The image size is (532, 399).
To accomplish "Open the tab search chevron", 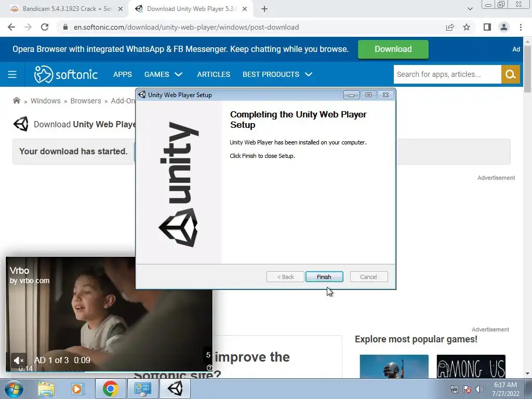I will (x=470, y=9).
